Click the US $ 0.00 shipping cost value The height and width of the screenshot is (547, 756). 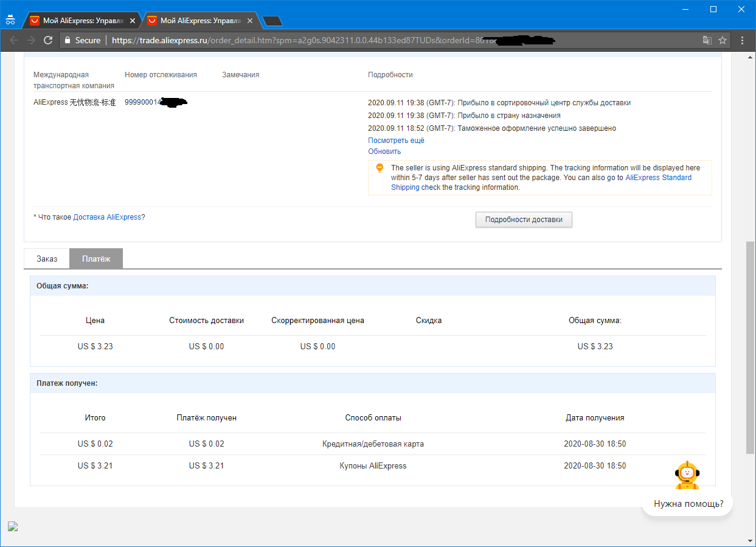coord(206,347)
